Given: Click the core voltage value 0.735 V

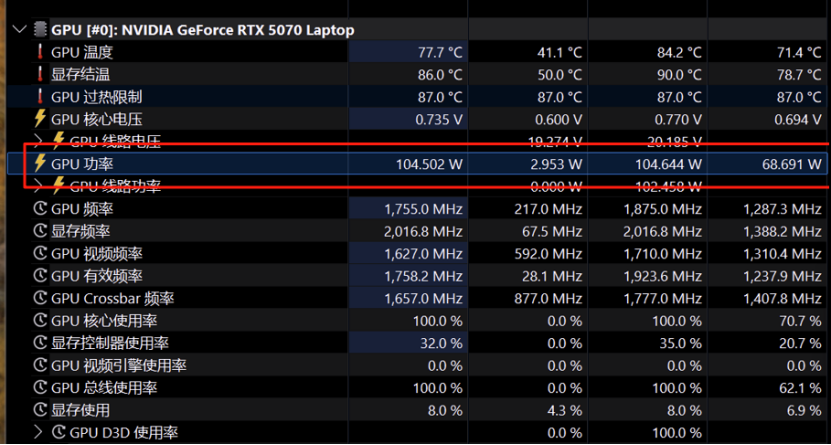Looking at the screenshot, I should [x=439, y=119].
